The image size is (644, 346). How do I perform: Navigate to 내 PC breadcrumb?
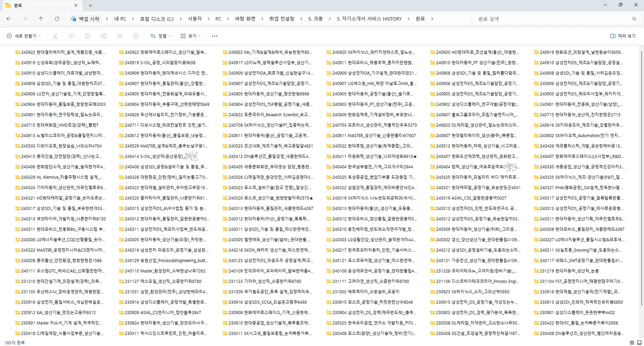pyautogui.click(x=120, y=19)
